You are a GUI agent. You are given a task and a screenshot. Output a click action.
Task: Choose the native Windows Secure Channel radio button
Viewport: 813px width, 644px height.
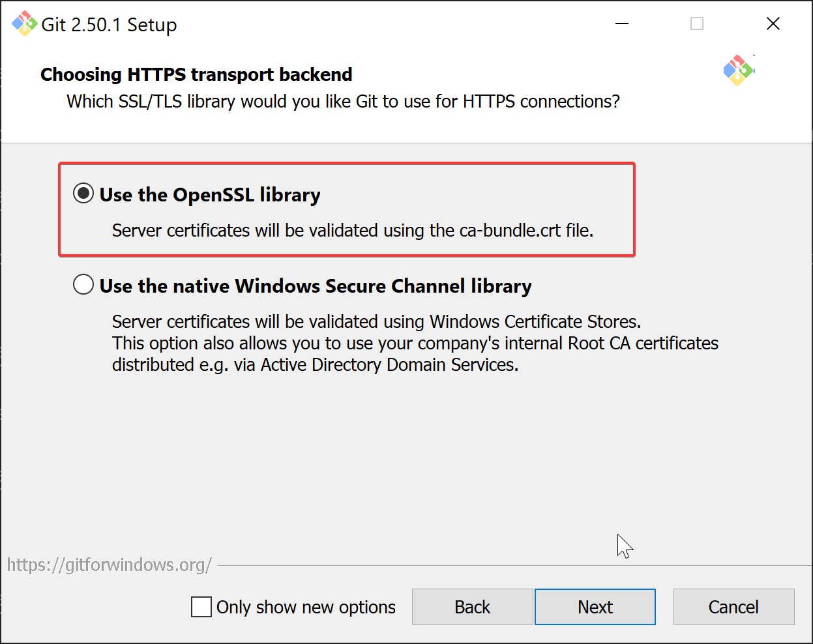coord(83,285)
